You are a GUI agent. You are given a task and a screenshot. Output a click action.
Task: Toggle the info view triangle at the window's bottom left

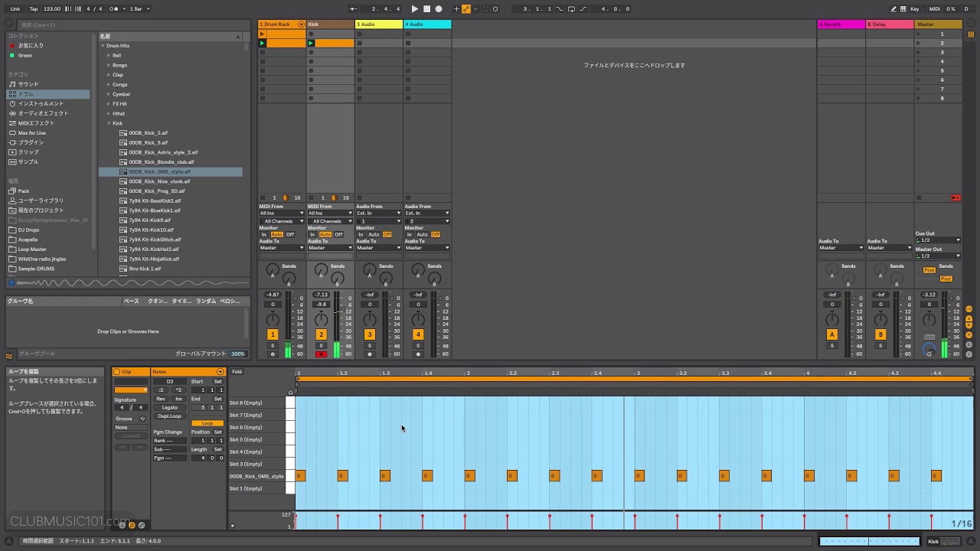[9, 541]
